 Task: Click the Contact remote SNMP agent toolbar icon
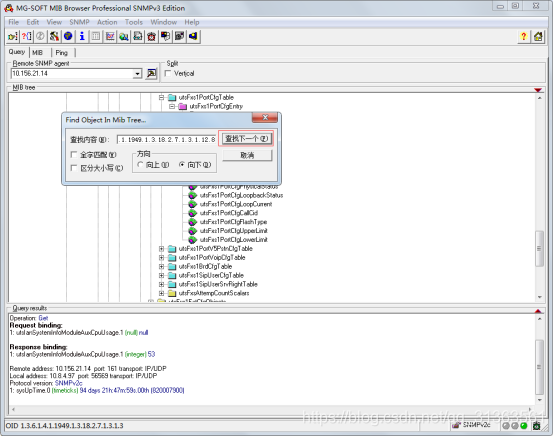tap(13, 36)
